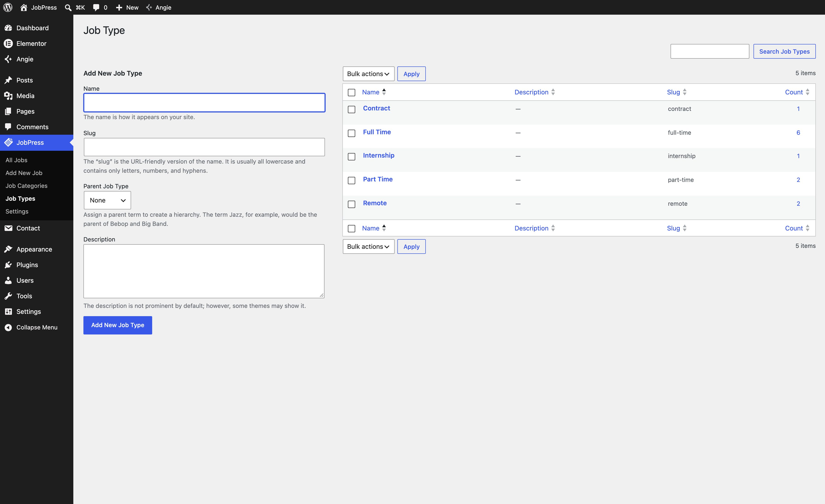Screen dimensions: 825x504
Task: Open the Remote job type link
Action: [375, 203]
